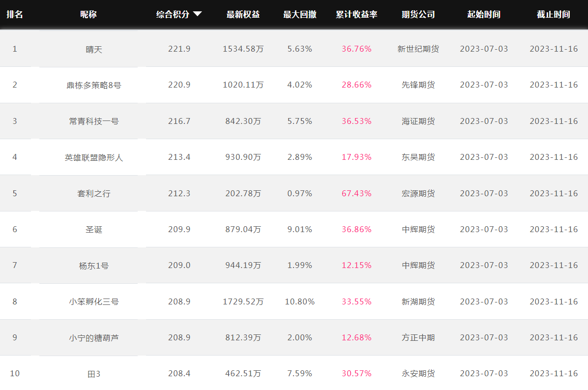Click the 最大回撤 column header
The width and height of the screenshot is (588, 390).
click(299, 14)
